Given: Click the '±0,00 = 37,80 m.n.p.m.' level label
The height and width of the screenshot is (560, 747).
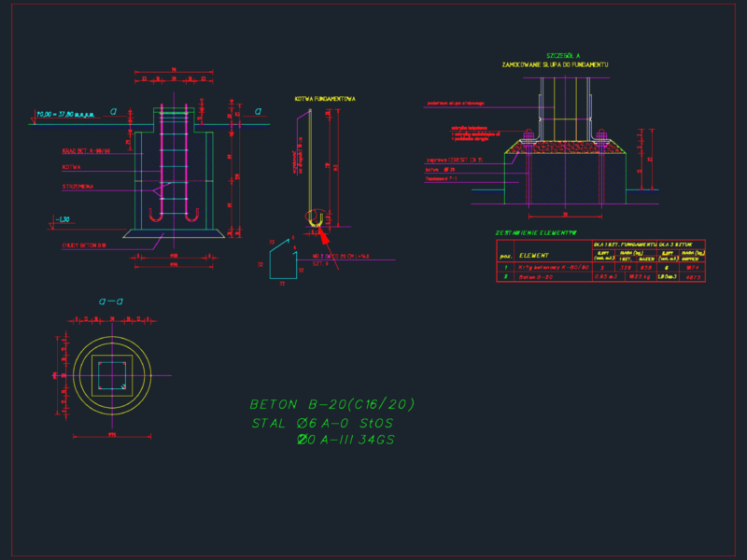Looking at the screenshot, I should [x=65, y=114].
